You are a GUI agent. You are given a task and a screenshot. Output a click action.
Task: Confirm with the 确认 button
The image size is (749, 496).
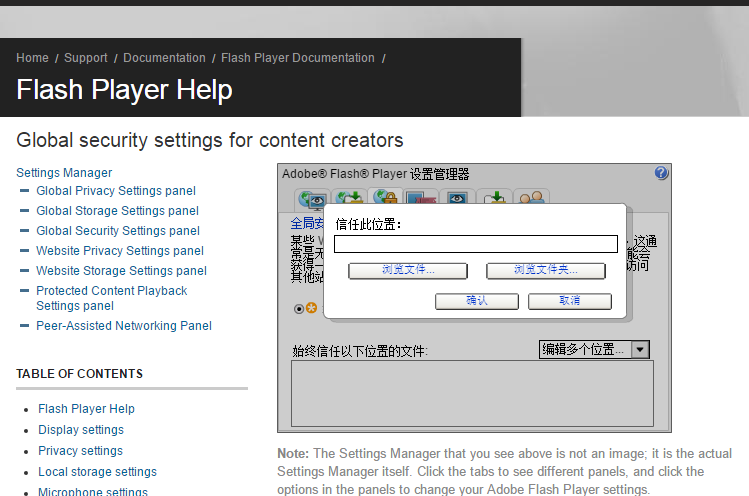point(477,301)
